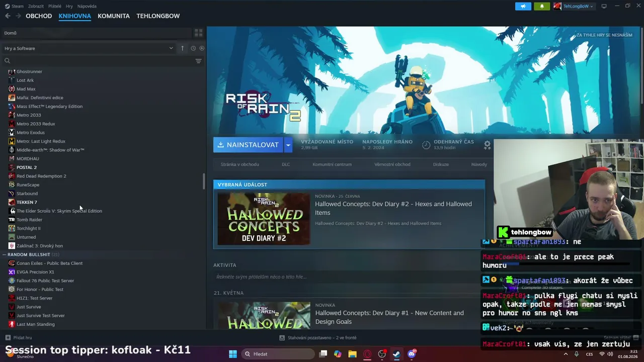644x362 pixels.
Task: Open Steam icon on the taskbar
Action: tap(396, 354)
